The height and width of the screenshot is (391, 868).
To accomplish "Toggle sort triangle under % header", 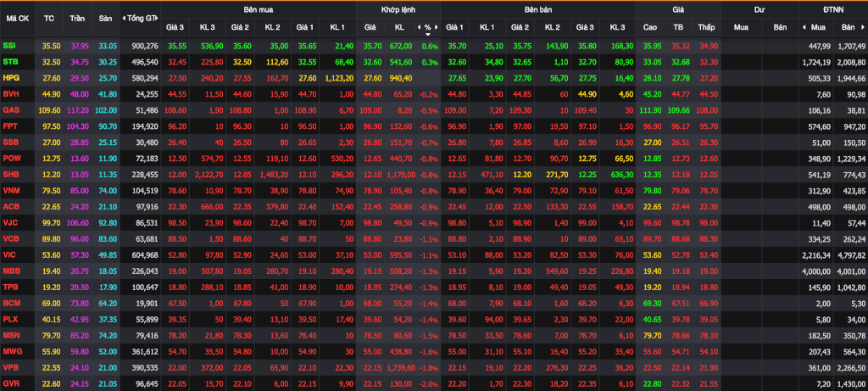I will pyautogui.click(x=427, y=34).
